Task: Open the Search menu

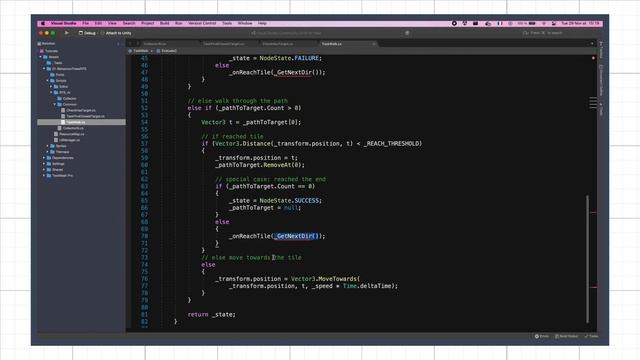Action: pos(129,24)
